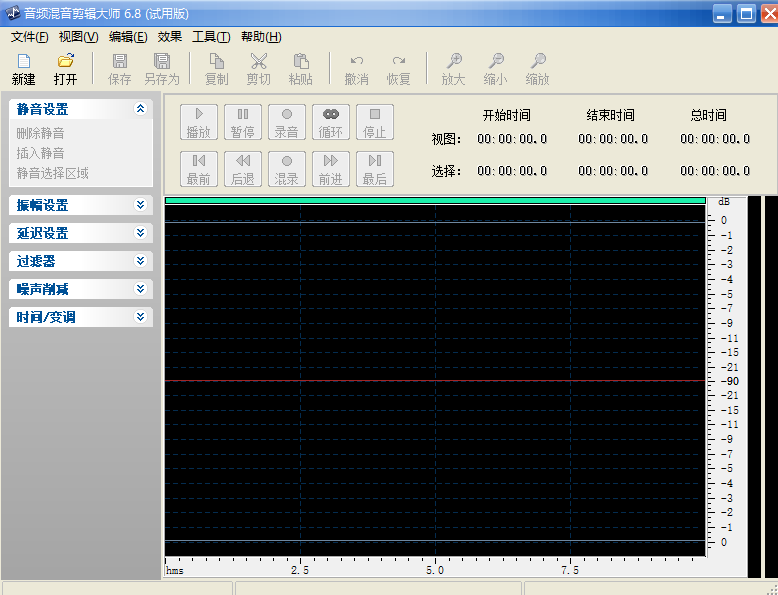The width and height of the screenshot is (778, 595).
Task: Expand the 噪声削减 panel
Action: click(x=140, y=289)
